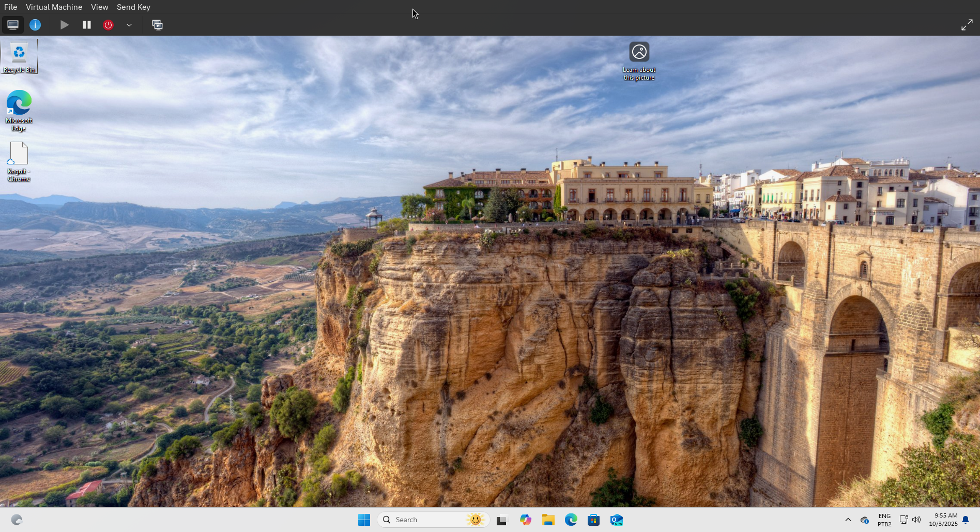Open virtual machine details with info icon

(x=35, y=24)
